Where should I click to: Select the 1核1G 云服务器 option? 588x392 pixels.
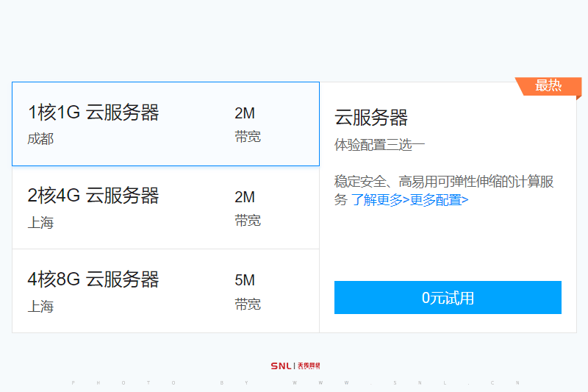click(93, 113)
